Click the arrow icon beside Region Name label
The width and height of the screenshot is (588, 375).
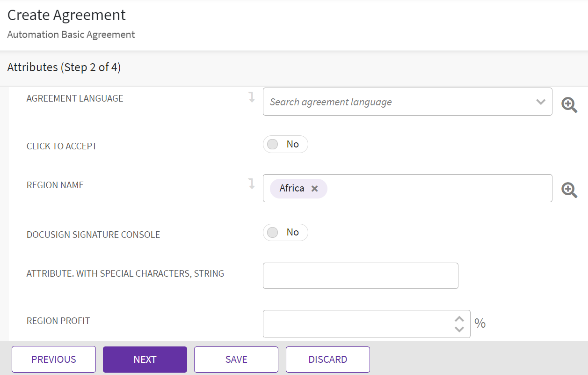click(252, 184)
